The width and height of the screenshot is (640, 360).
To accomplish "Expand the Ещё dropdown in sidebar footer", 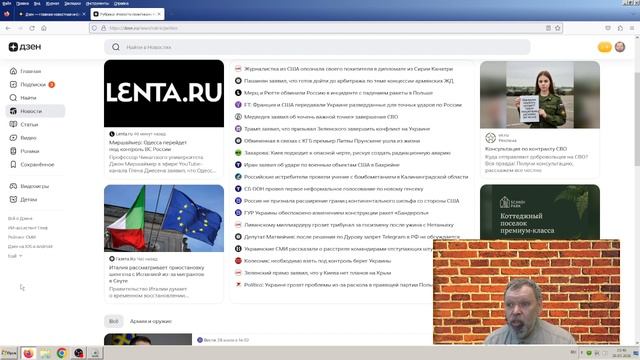I will 15,256.
